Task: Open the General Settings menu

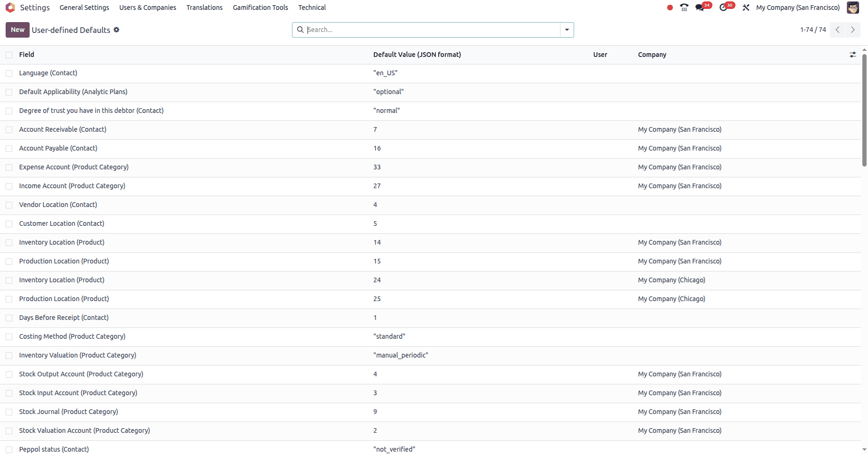Action: tap(84, 8)
